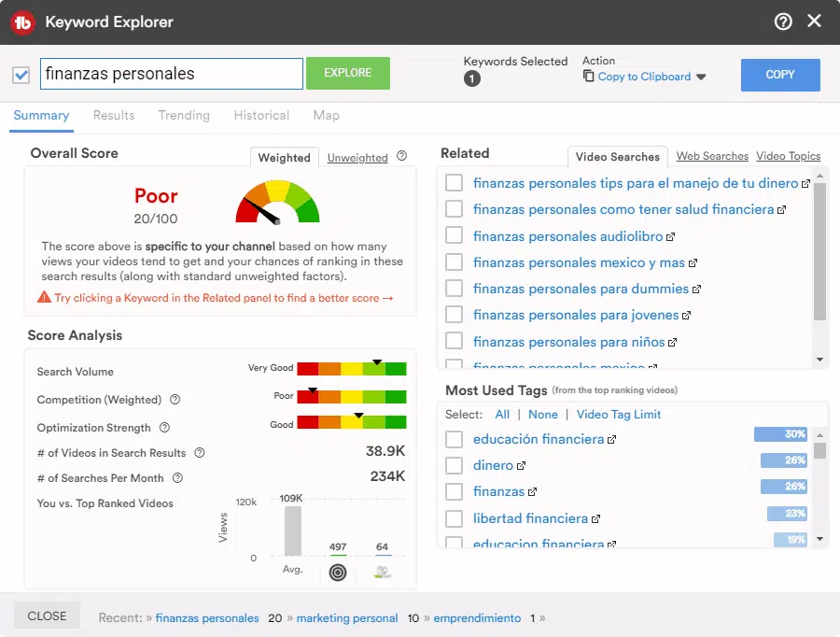The width and height of the screenshot is (840, 637).
Task: Check the 'educación financiera' tag checkbox
Action: pos(455,439)
